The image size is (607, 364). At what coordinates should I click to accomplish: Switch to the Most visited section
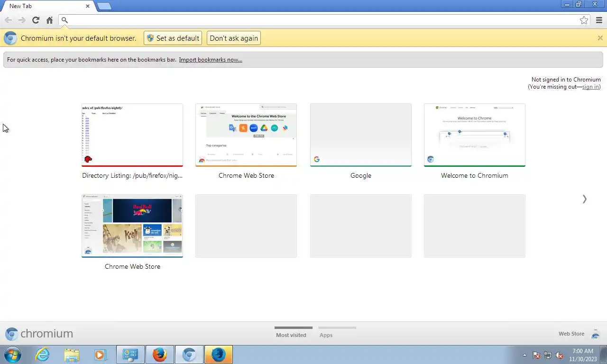pos(291,335)
